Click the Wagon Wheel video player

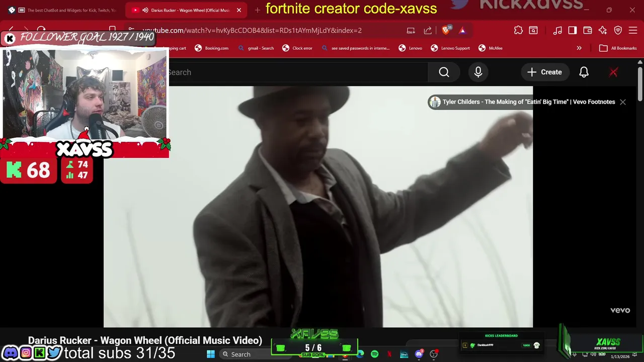pyautogui.click(x=318, y=207)
